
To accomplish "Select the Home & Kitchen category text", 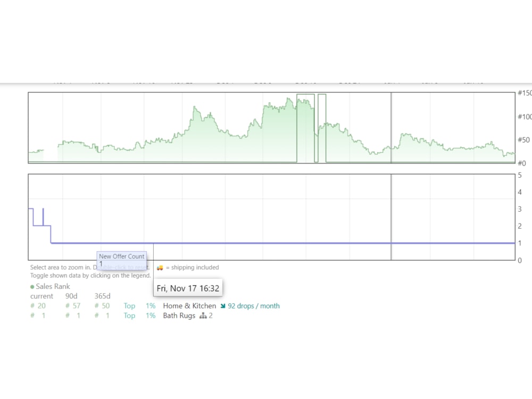I will point(189,306).
